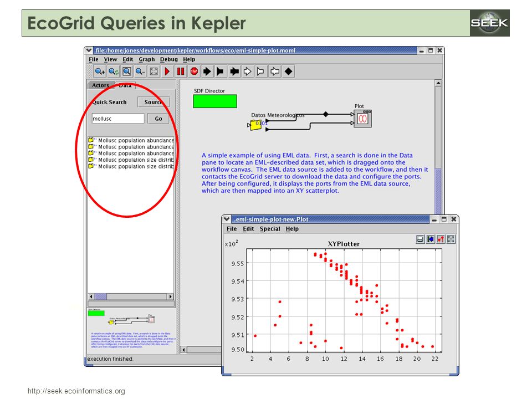Add an input multiport, white right arrow icon

pyautogui.click(x=247, y=71)
